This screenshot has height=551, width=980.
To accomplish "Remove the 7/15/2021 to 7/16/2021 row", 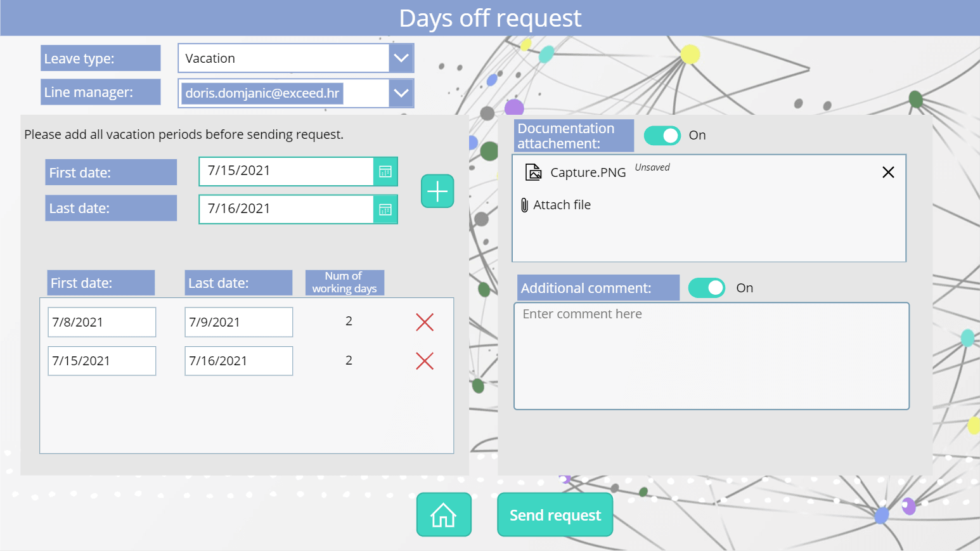I will coord(425,361).
